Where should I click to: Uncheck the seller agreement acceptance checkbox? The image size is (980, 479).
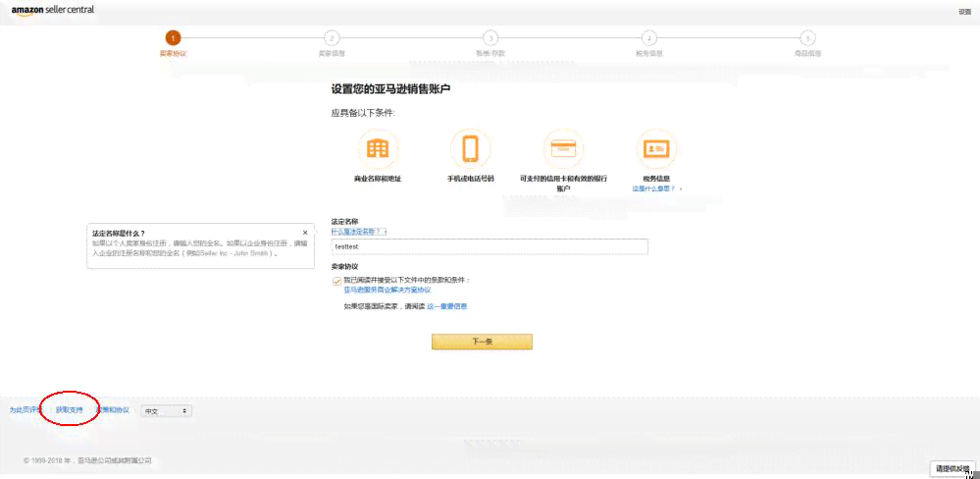[336, 281]
